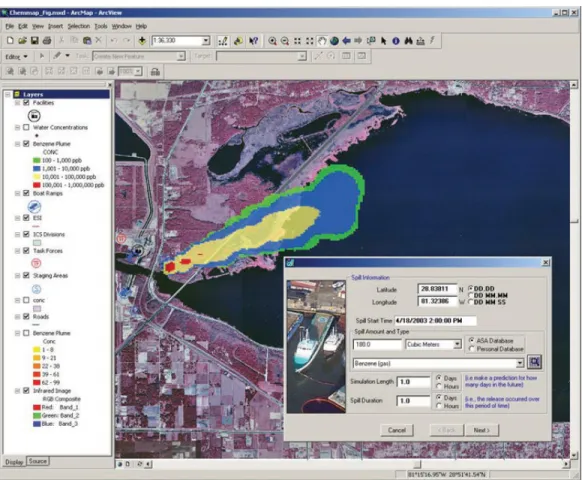This screenshot has height=480, width=582.
Task: Check the Water Concentrations layer
Action: [x=26, y=127]
